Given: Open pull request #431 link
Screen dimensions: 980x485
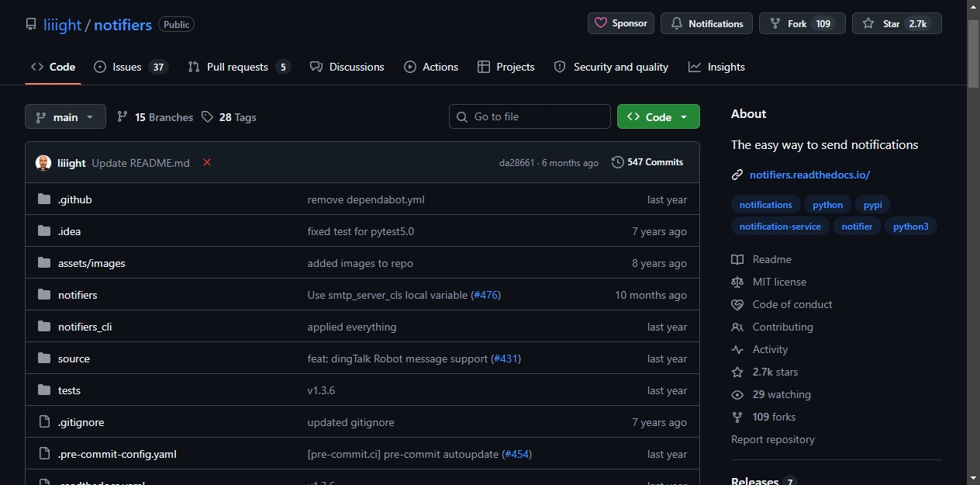Looking at the screenshot, I should [x=506, y=359].
